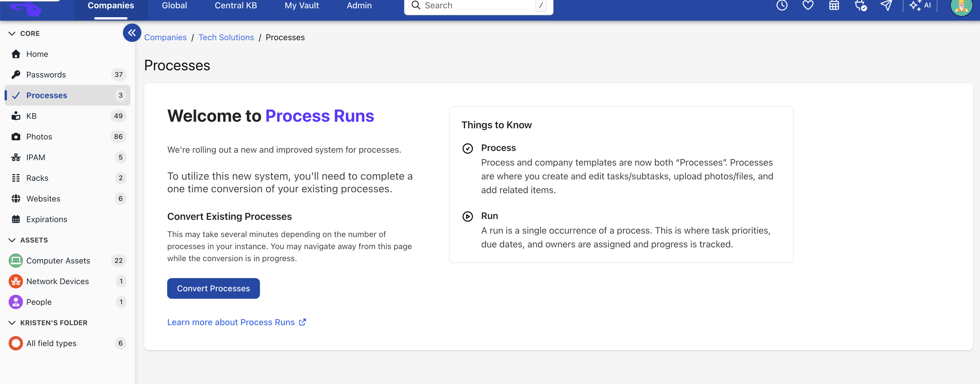Click the All field types orange icon
The height and width of the screenshot is (384, 980).
(16, 343)
